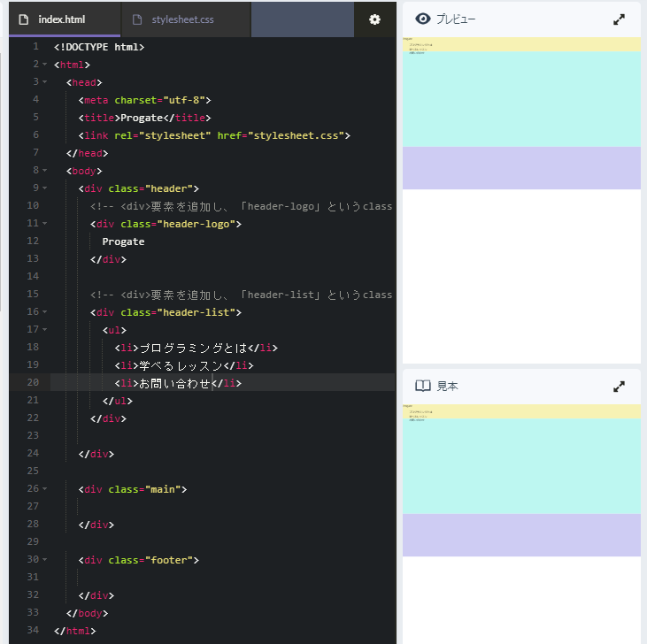Click the header-logo comment on line 10

click(241, 206)
